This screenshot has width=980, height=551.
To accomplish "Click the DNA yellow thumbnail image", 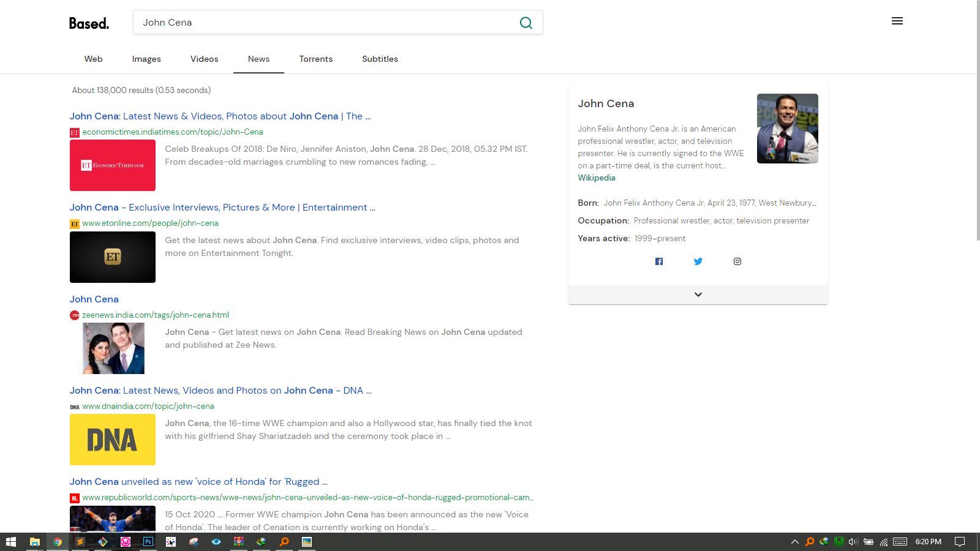I will click(113, 440).
